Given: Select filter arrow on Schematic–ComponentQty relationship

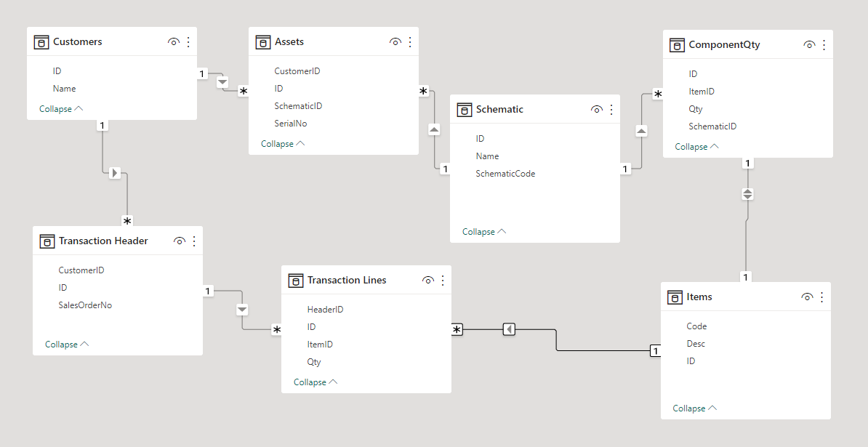Looking at the screenshot, I should [641, 131].
